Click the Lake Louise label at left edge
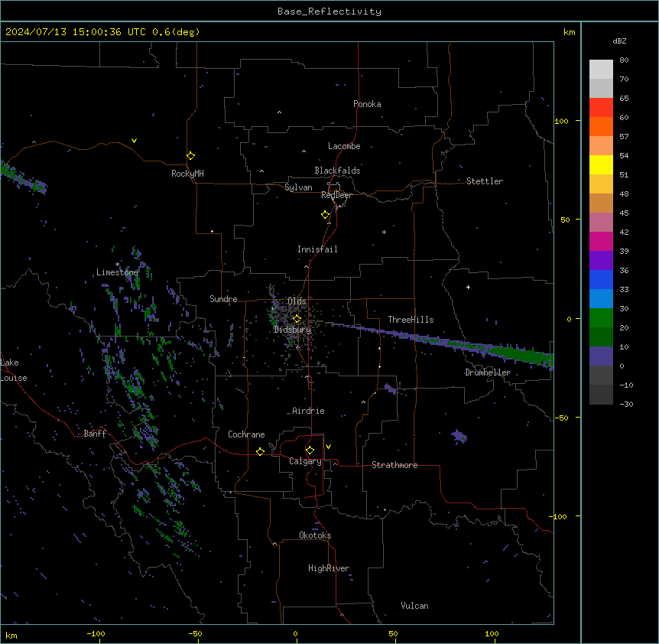The image size is (659, 644). click(x=14, y=370)
